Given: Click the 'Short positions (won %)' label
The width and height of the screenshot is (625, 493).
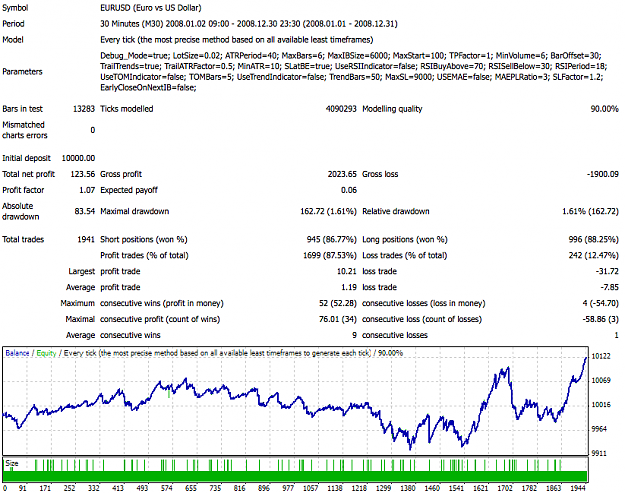Looking at the screenshot, I should [144, 240].
